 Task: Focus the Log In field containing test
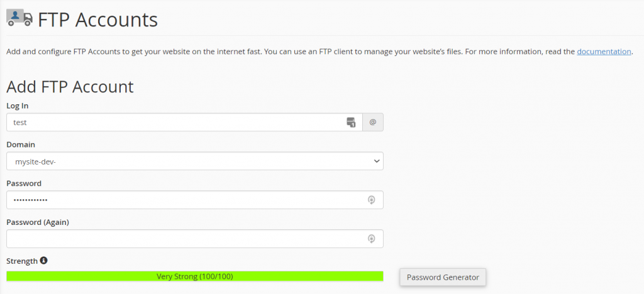click(176, 122)
